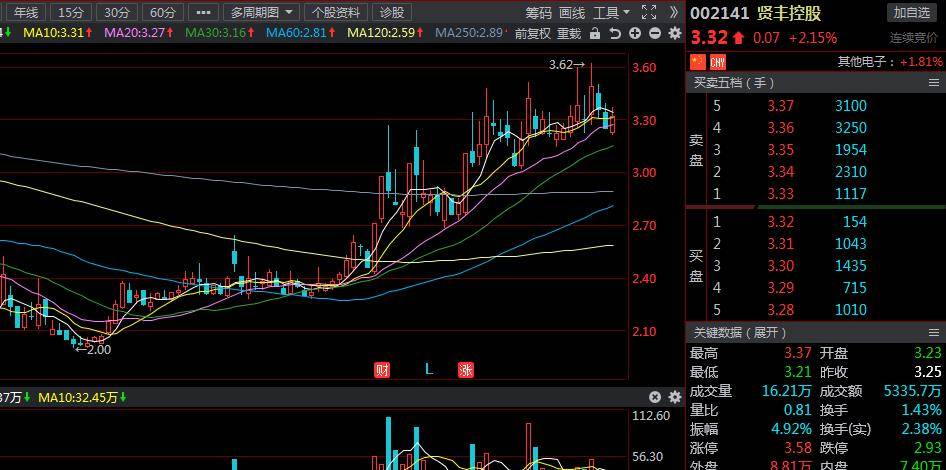Click the 加自选 button
Screen dimensions: 946x470
[912, 12]
